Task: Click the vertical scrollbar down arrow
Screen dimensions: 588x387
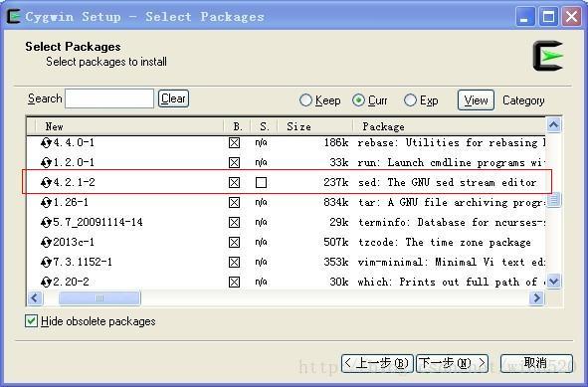Action: pyautogui.click(x=554, y=282)
